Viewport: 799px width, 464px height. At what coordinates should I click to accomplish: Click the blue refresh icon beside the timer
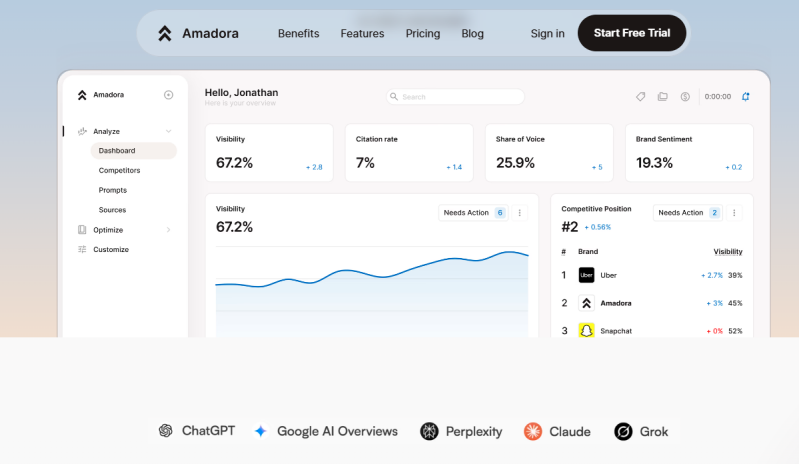coord(746,97)
